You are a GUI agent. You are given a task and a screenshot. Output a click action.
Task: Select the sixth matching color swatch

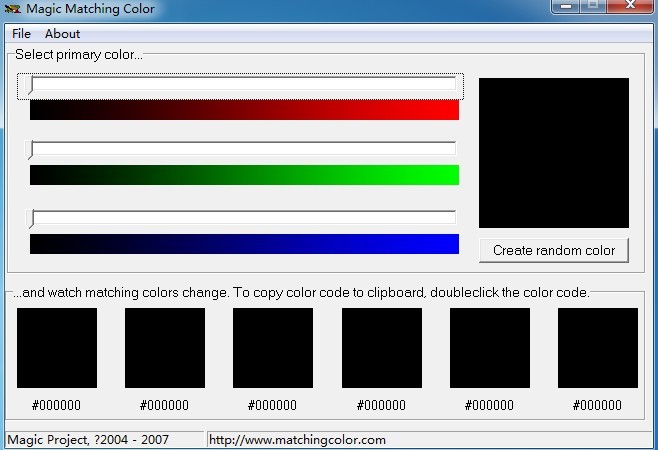pos(598,348)
